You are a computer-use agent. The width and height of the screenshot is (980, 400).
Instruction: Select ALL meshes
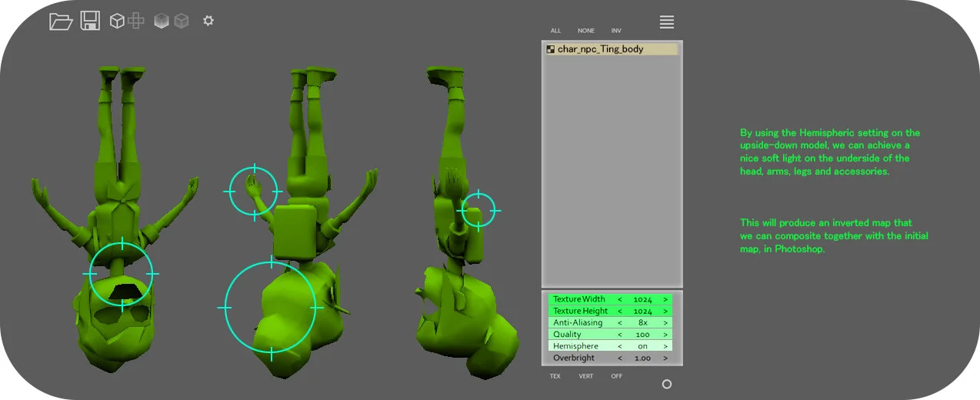pos(555,31)
